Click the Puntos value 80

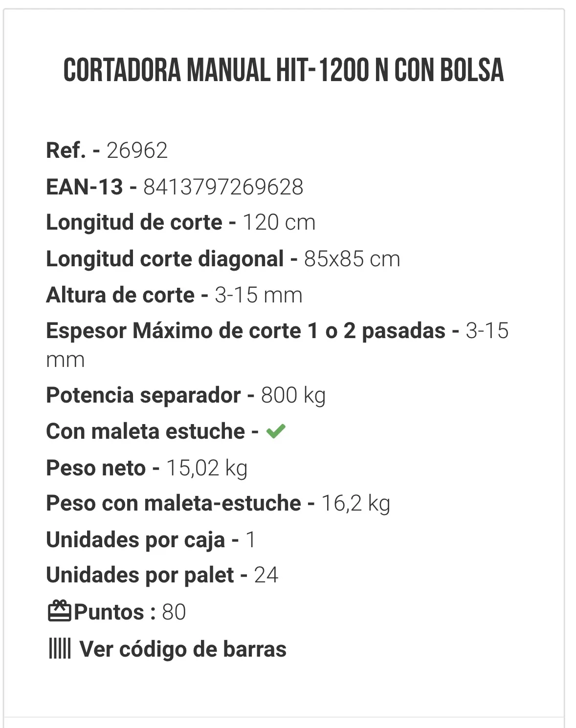[x=174, y=612]
